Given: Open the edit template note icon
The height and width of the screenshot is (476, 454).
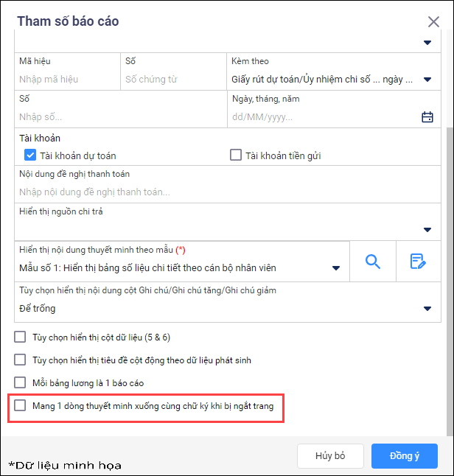Looking at the screenshot, I should point(418,262).
